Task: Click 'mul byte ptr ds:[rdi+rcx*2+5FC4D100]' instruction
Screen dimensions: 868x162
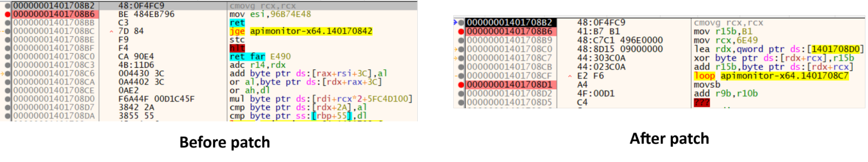Action: pos(321,99)
